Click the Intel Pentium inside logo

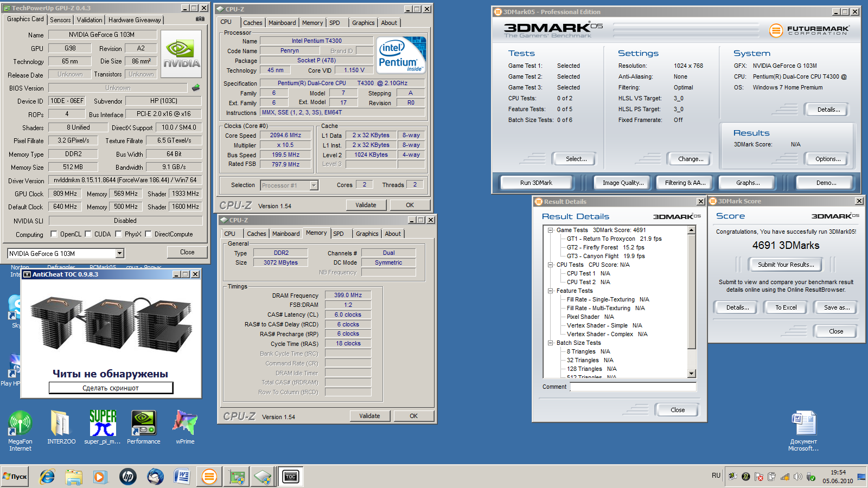pyautogui.click(x=401, y=55)
